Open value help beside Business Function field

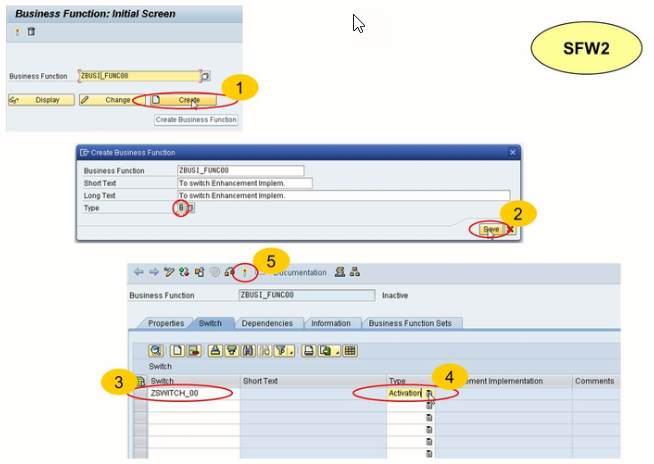point(206,76)
